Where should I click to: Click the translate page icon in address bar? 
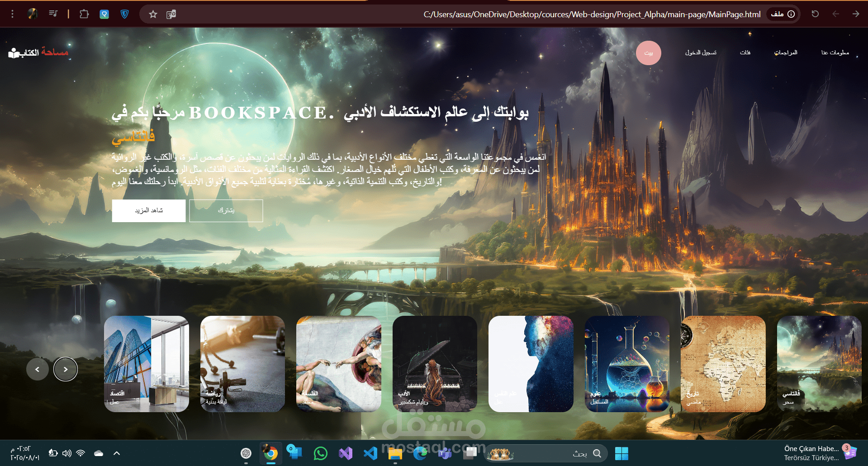pyautogui.click(x=171, y=14)
